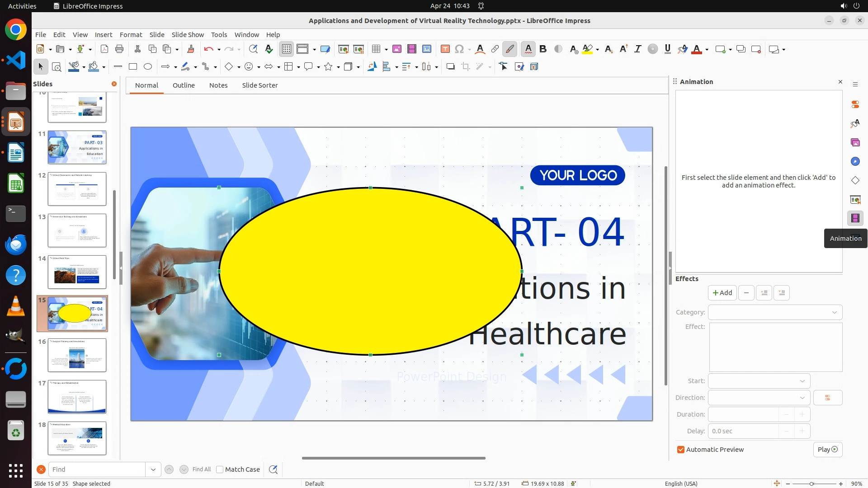The image size is (868, 488).
Task: Click the status bar zoom slider
Action: pyautogui.click(x=811, y=483)
